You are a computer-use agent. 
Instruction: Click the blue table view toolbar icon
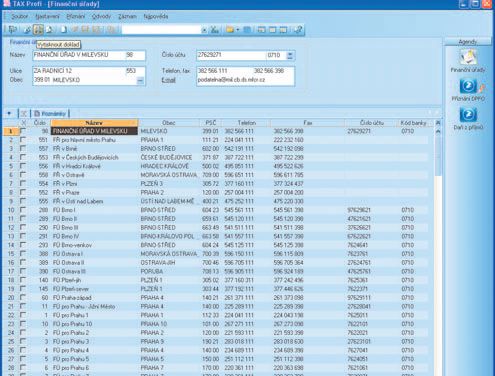tap(247, 30)
